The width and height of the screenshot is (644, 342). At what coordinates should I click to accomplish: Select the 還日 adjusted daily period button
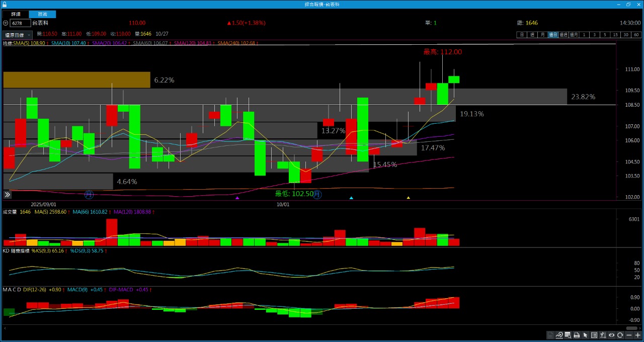coord(553,35)
